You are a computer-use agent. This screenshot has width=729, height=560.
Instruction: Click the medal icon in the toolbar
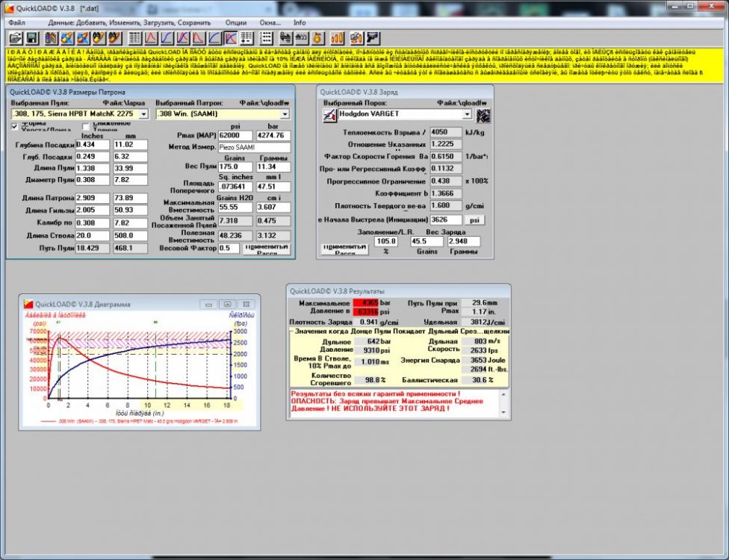point(317,37)
